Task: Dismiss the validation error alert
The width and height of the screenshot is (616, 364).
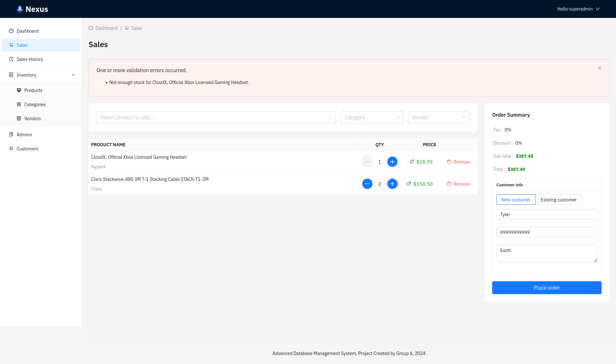Action: [x=599, y=68]
